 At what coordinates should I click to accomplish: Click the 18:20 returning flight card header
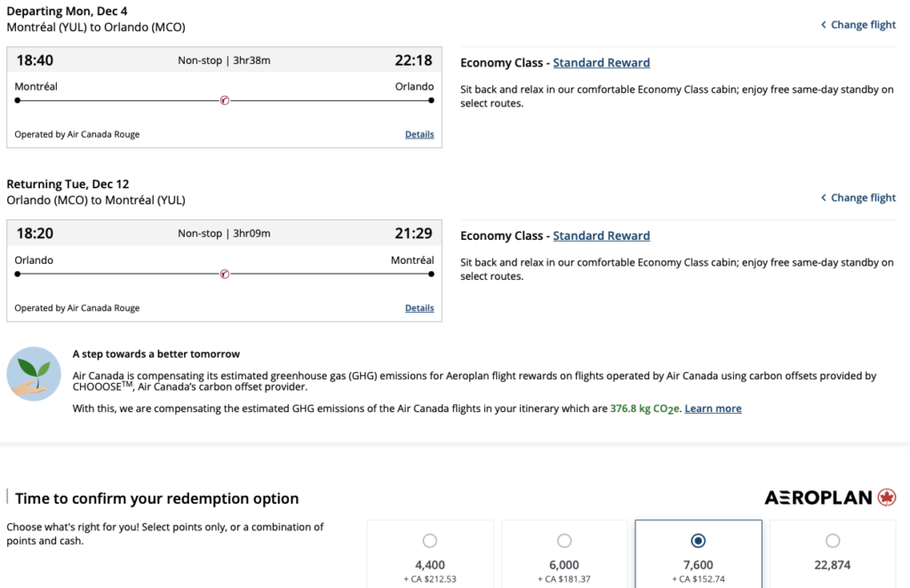tap(224, 234)
